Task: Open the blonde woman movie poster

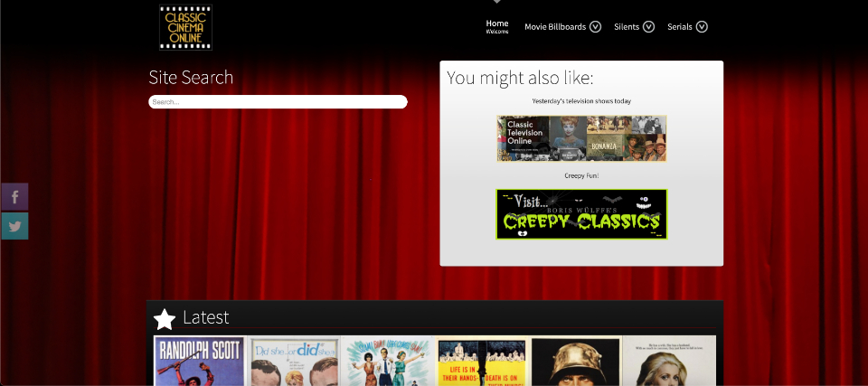Action: pos(669,361)
